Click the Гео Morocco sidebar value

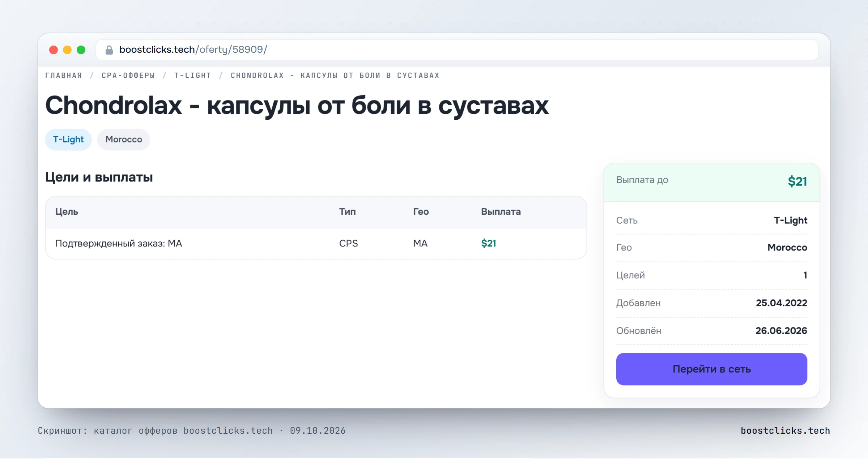click(787, 248)
